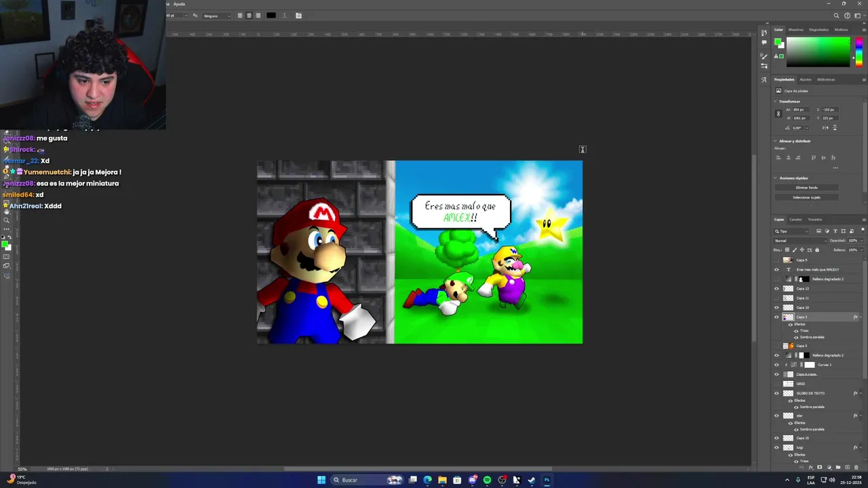This screenshot has height=488, width=868.
Task: Switch to the Canales tab
Action: click(x=795, y=220)
